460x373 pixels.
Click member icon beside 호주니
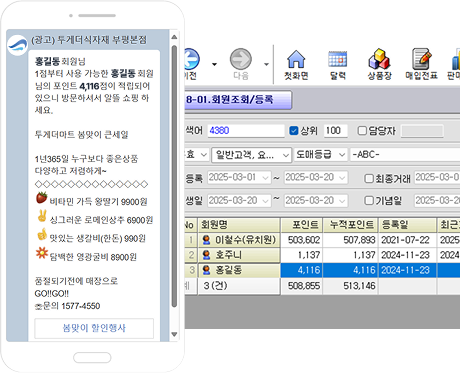207,255
